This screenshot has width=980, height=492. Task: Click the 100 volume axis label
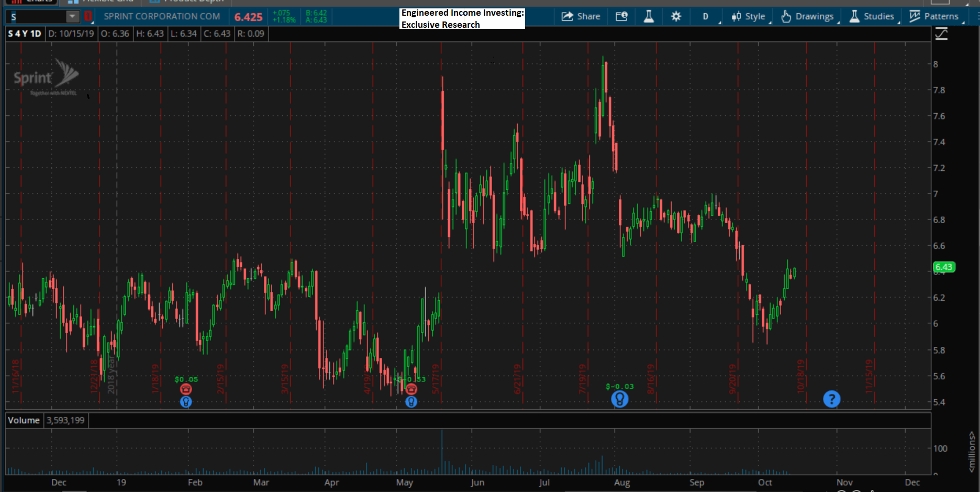coord(940,449)
